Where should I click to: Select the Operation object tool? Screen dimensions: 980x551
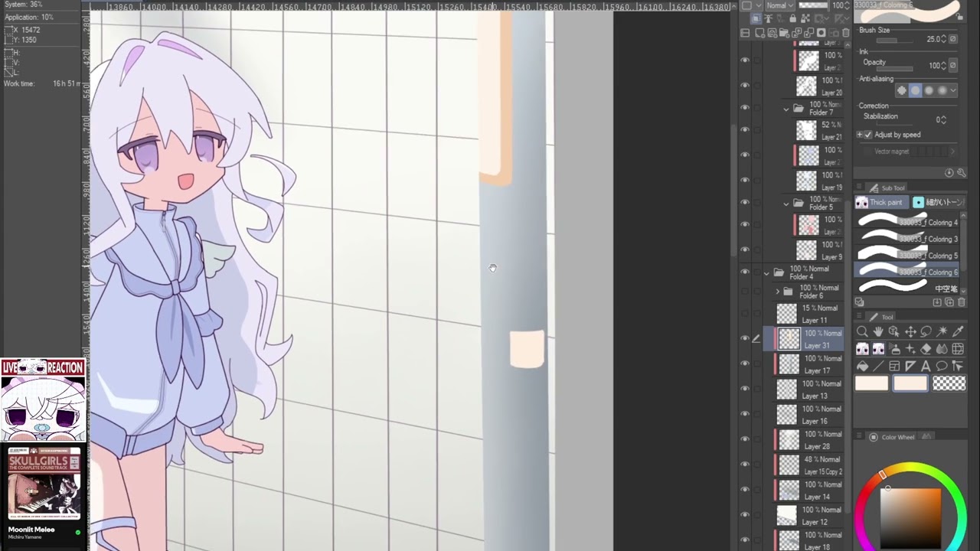click(x=894, y=331)
